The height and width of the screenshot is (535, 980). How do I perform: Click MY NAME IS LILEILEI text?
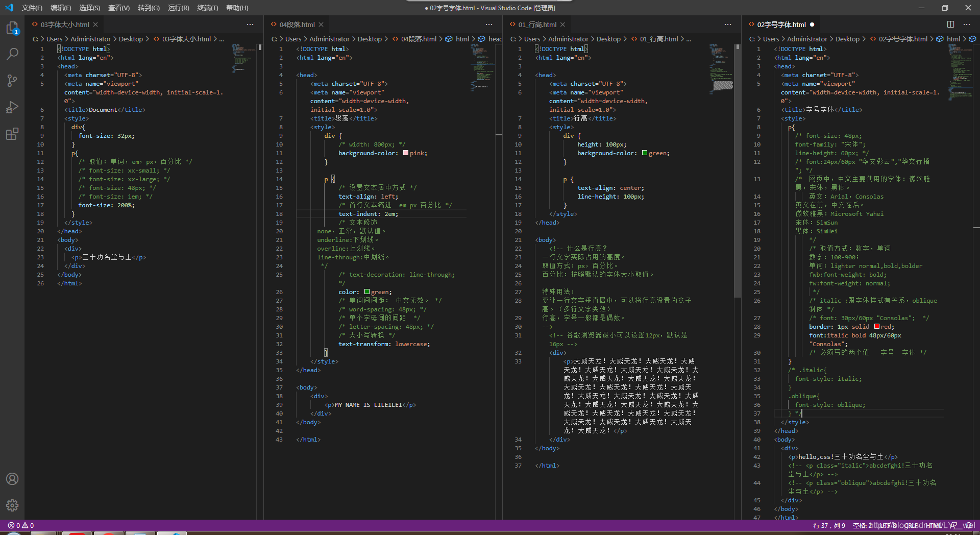click(368, 404)
